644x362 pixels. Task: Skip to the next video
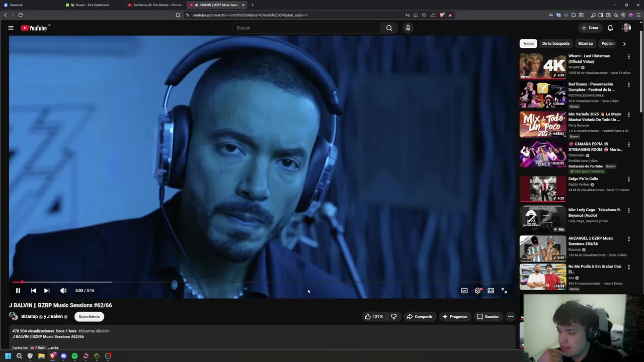(x=47, y=291)
